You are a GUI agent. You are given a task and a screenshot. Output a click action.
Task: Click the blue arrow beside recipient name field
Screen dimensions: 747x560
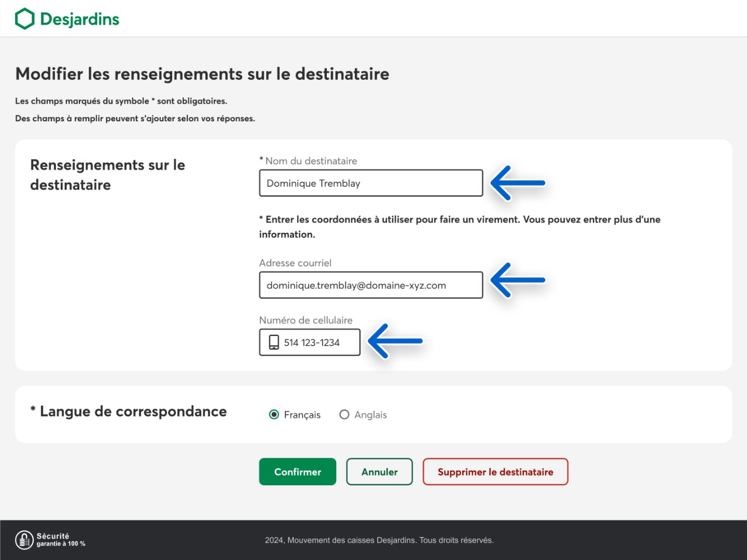(517, 183)
